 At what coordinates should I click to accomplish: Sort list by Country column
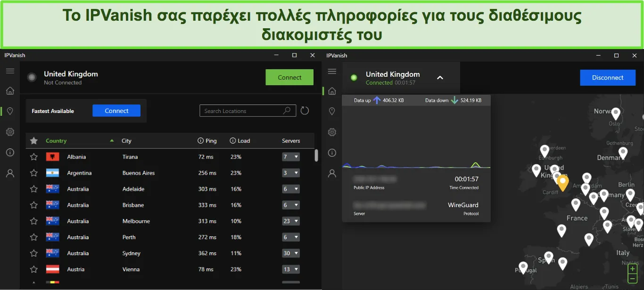(56, 141)
